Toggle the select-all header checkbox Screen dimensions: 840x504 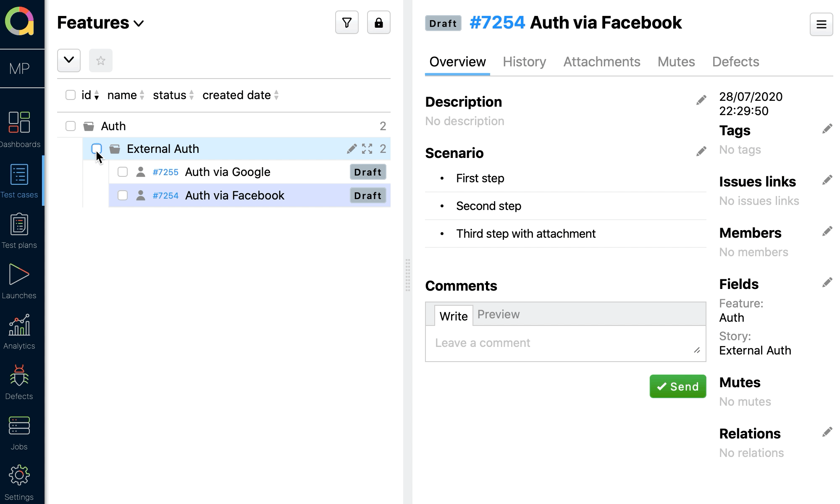[71, 95]
